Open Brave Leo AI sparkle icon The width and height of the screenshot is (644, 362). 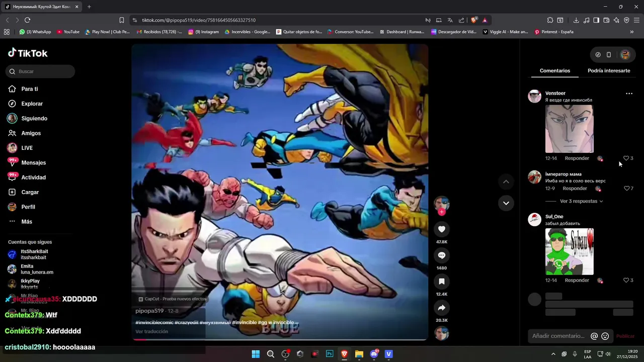click(616, 20)
